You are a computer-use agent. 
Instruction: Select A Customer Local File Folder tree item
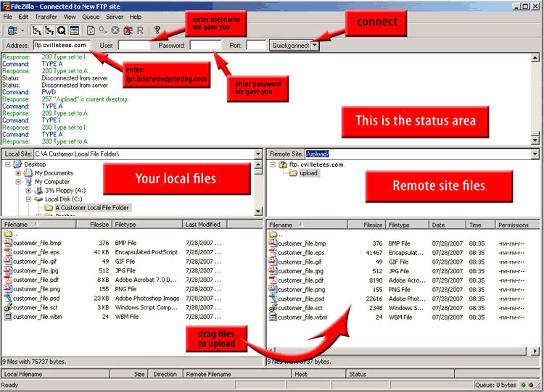[x=92, y=208]
